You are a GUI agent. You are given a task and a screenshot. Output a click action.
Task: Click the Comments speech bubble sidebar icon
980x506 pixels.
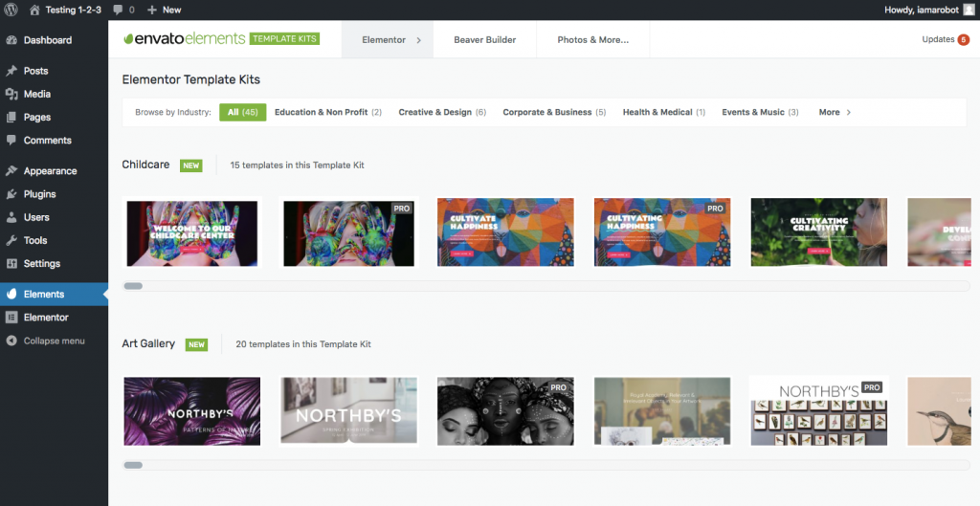(11, 140)
